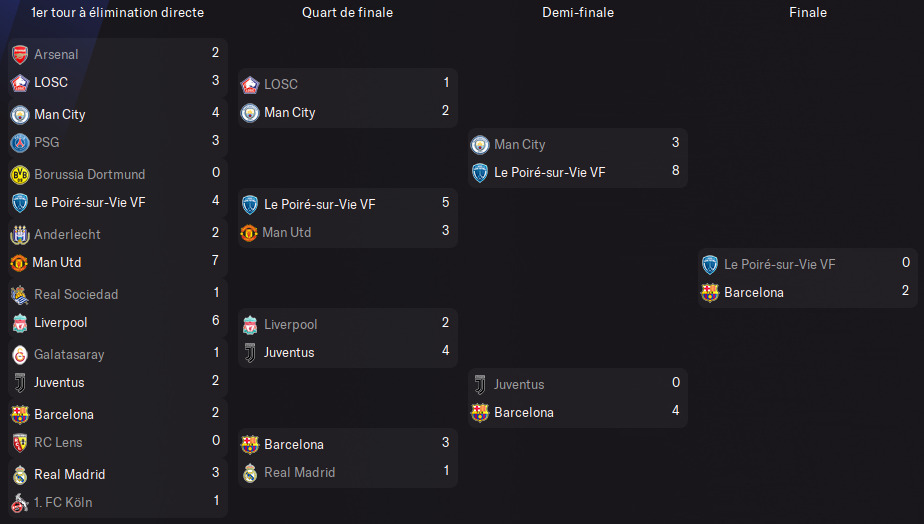924x524 pixels.
Task: Click the Galatasaray club logo
Action: [20, 355]
